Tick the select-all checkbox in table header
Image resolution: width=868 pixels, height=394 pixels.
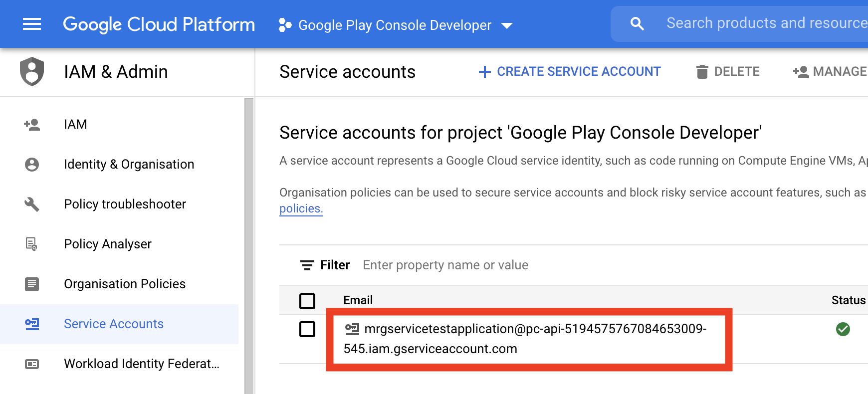coord(307,301)
